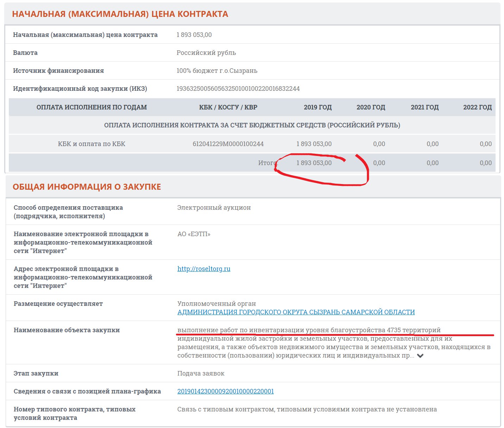Click the 'КБК / КОСГУ / КВР' header
The height and width of the screenshot is (428, 504).
point(228,107)
